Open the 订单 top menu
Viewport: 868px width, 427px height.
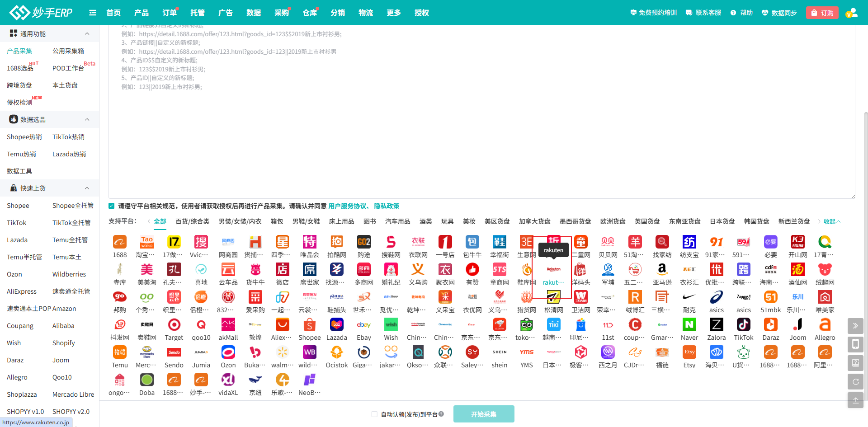coord(170,13)
